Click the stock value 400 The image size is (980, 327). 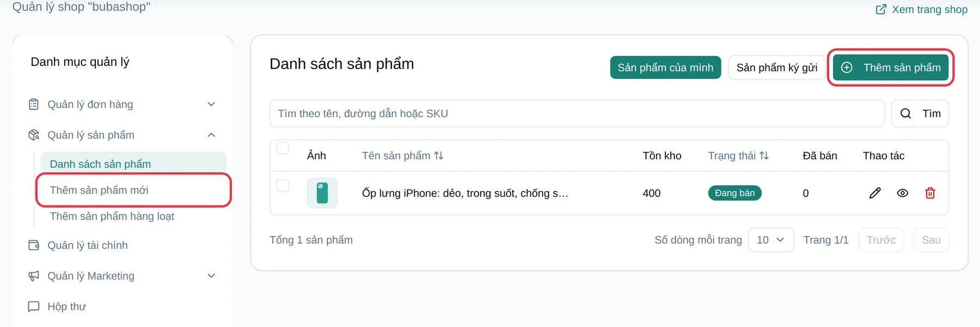tap(652, 193)
